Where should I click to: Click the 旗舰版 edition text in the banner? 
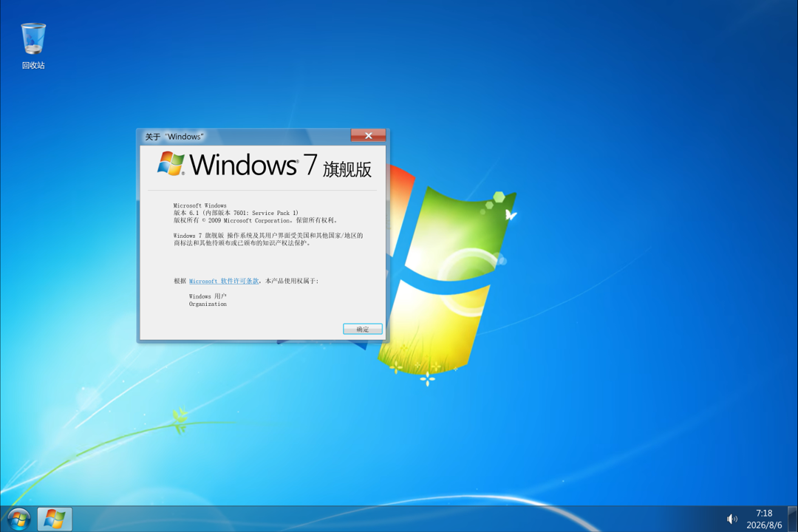coord(347,169)
